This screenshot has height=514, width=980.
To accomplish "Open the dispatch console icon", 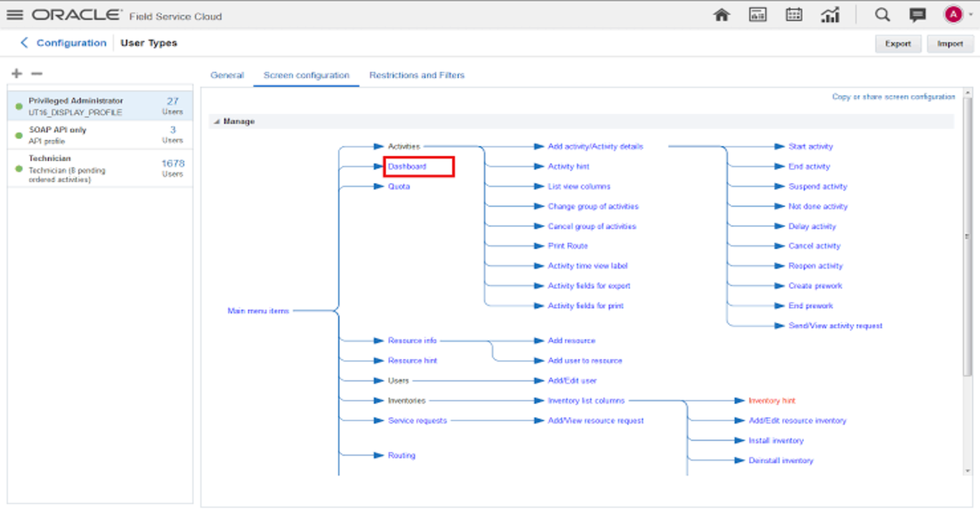I will tap(757, 15).
